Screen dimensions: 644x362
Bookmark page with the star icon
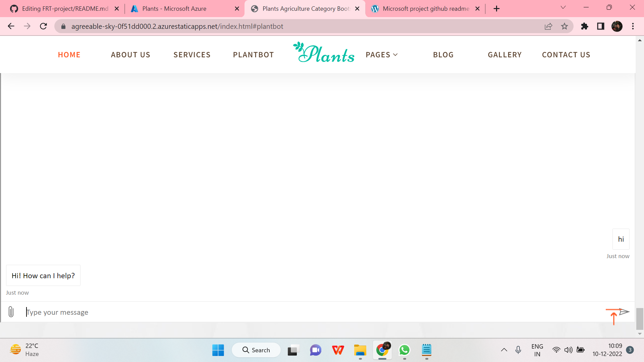coord(565,26)
